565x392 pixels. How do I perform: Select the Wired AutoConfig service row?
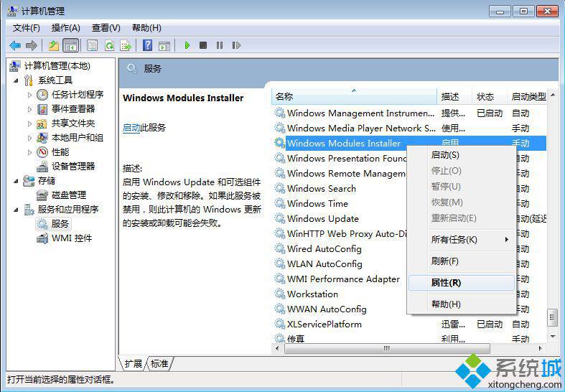coord(340,249)
